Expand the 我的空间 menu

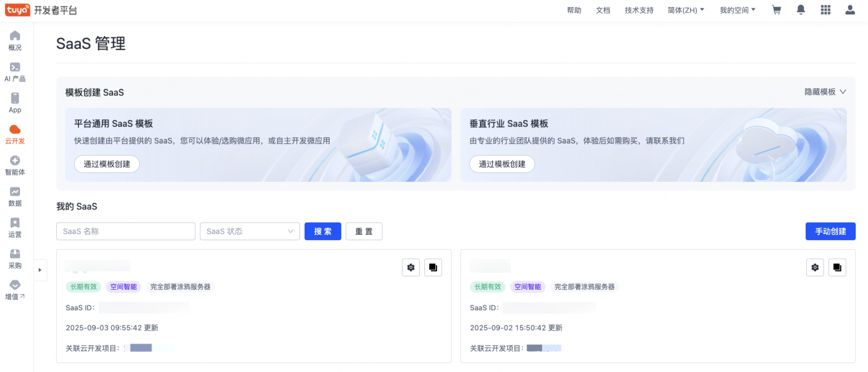(x=737, y=10)
